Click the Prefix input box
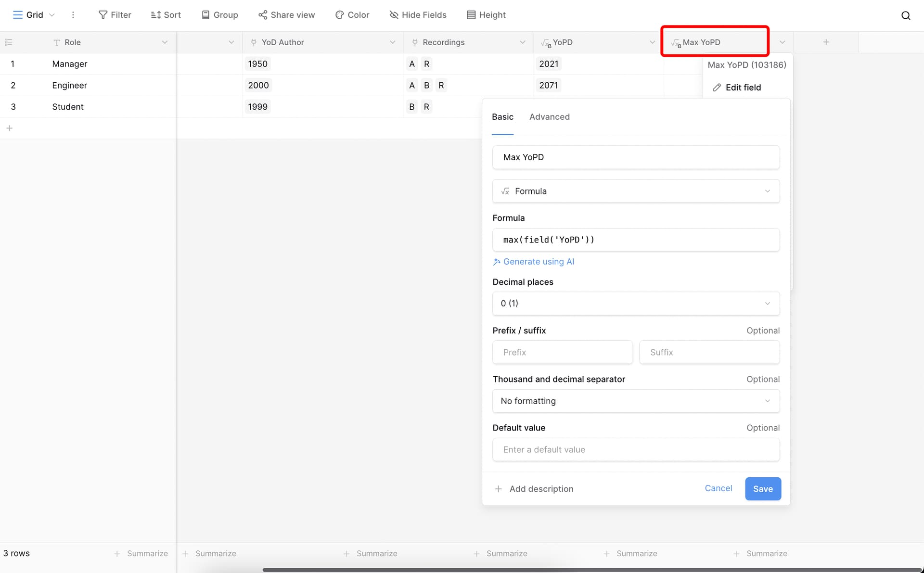The height and width of the screenshot is (573, 924). pyautogui.click(x=562, y=353)
